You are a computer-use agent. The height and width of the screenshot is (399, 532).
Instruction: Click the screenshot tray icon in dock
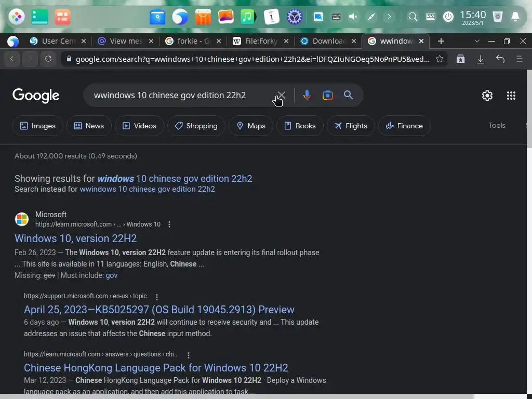click(x=318, y=17)
